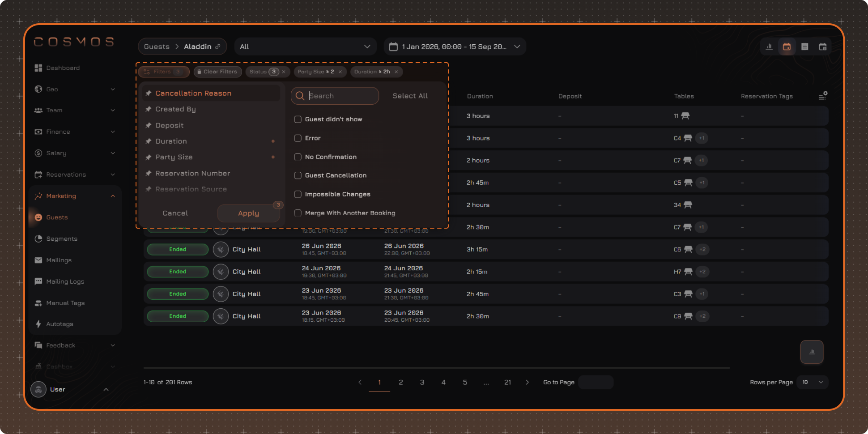Open table column settings icon
The height and width of the screenshot is (434, 868).
coord(823,96)
